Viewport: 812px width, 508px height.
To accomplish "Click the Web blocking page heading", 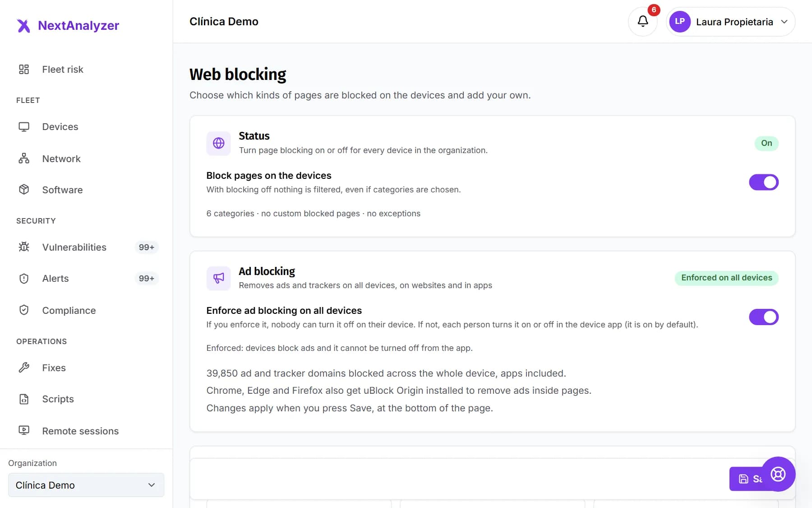I will coord(238,75).
